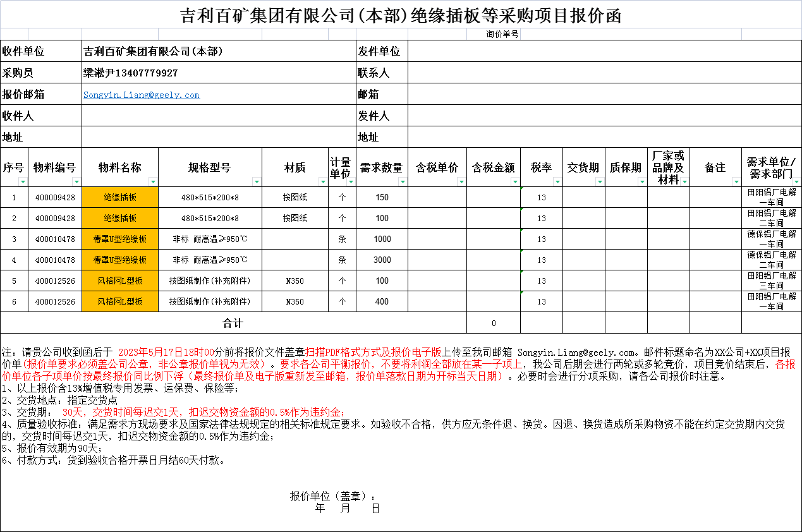
Task: Show filter options for 含税金额
Action: pyautogui.click(x=516, y=182)
